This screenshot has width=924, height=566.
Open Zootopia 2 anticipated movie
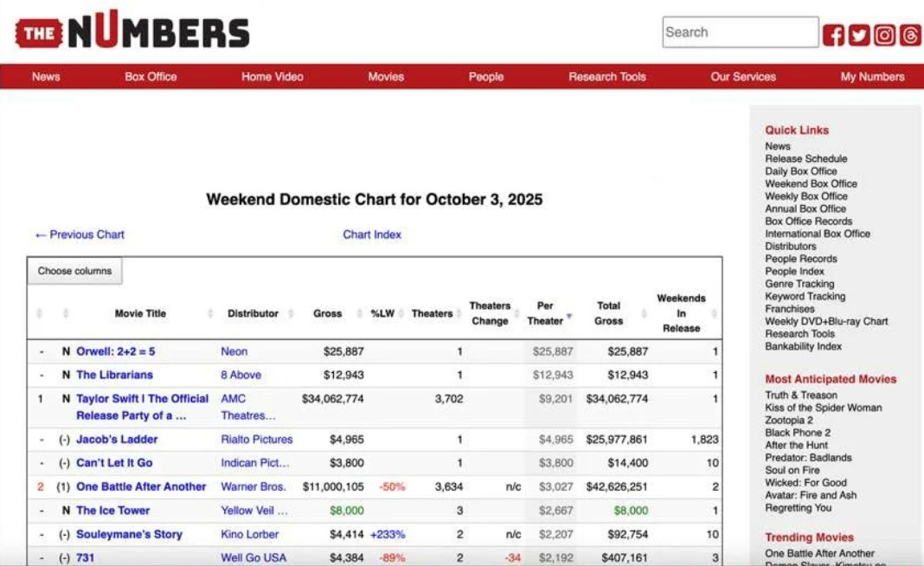click(x=788, y=420)
